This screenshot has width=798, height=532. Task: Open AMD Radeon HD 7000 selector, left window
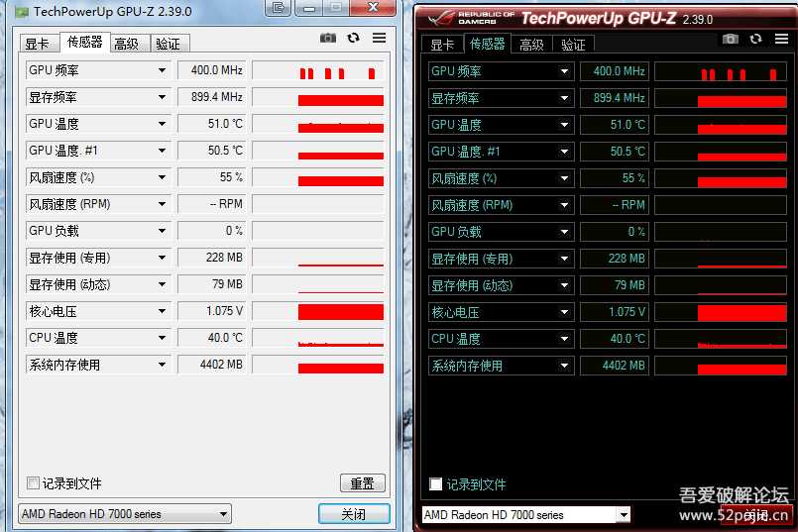(125, 514)
